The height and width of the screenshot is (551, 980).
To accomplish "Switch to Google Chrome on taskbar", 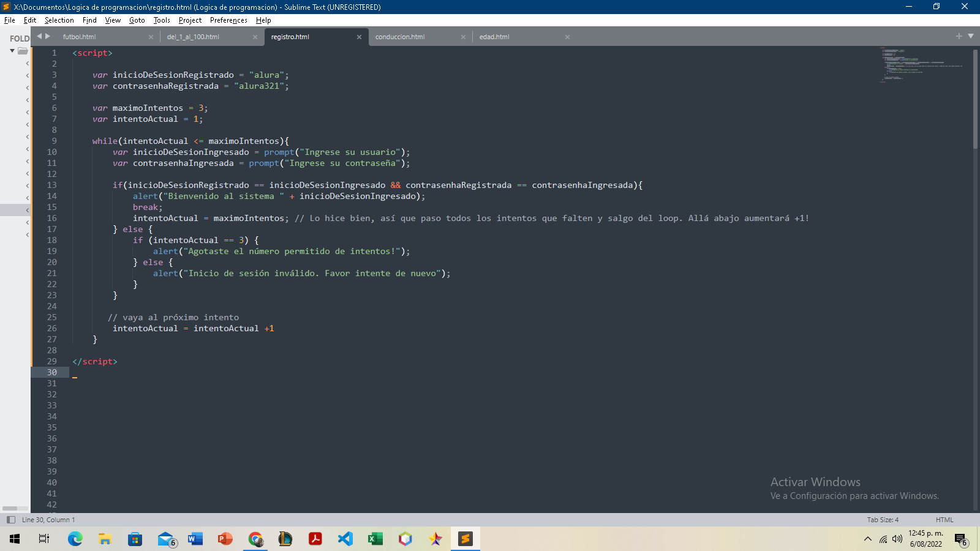I will coord(255,539).
